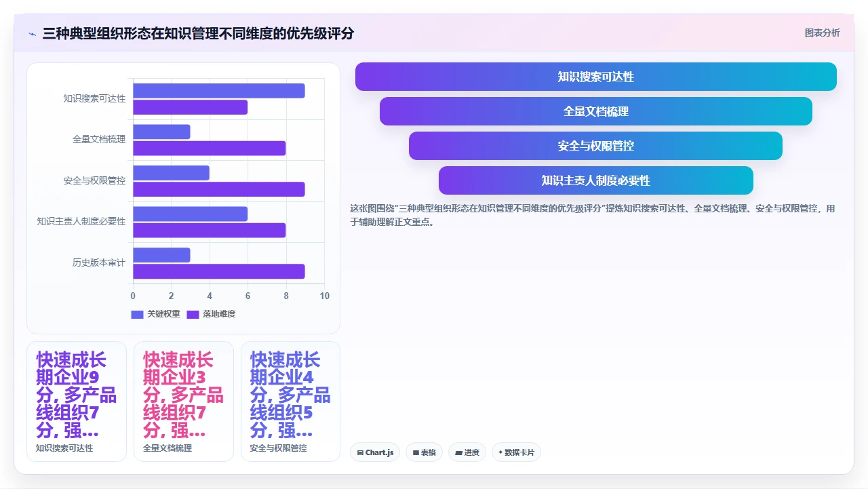Screen dimensions: 868x489
Task: Select the 知识搜索可达性 funnel bar
Action: (595, 77)
